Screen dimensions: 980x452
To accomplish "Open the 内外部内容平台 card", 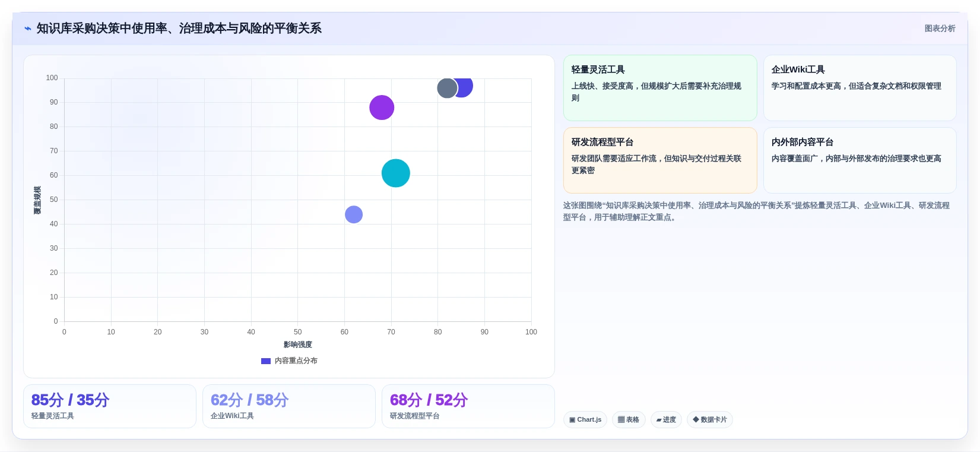I will click(860, 160).
